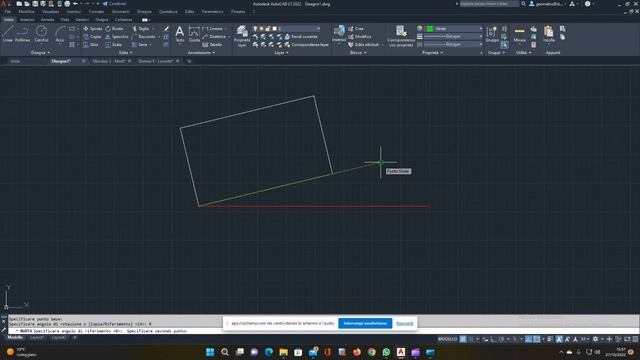The height and width of the screenshot is (360, 640).
Task: Click the Scala tool
Action: click(113, 44)
